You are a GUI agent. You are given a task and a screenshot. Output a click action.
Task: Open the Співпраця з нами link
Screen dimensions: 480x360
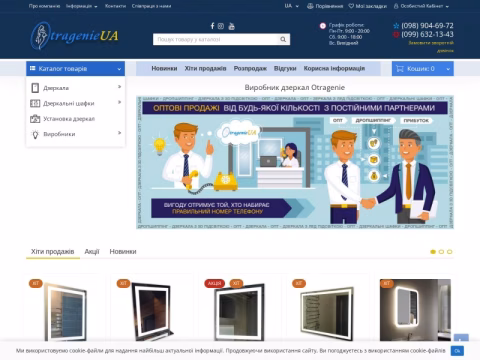tap(151, 6)
